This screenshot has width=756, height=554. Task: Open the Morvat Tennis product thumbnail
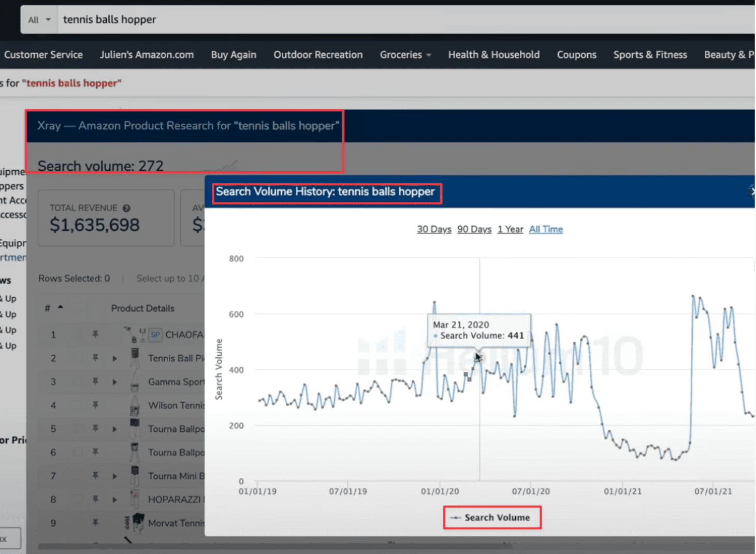(x=135, y=522)
